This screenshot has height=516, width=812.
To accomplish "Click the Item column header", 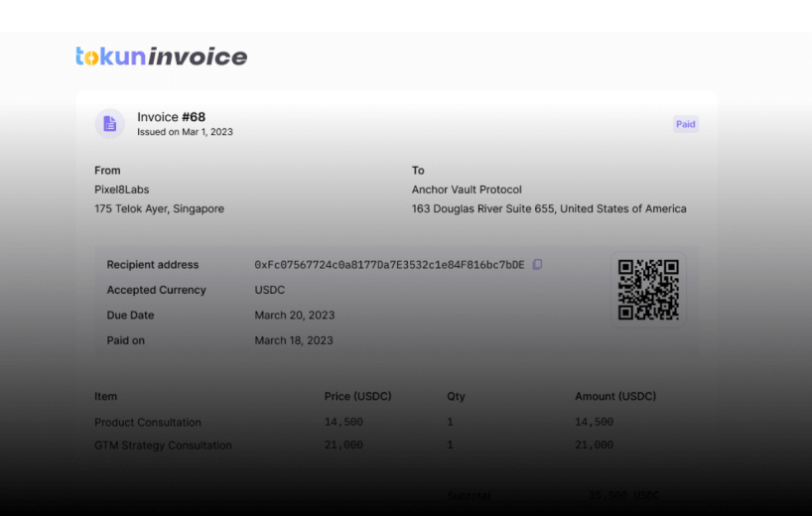I will tap(105, 396).
